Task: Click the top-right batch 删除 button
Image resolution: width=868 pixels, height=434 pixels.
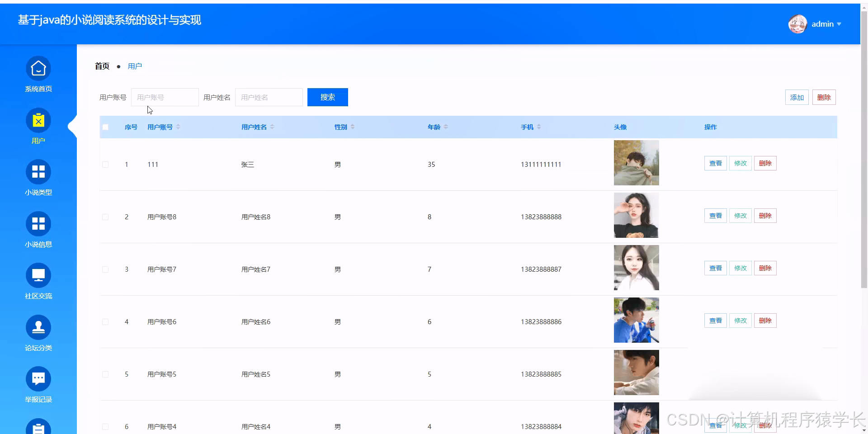Action: pos(824,97)
